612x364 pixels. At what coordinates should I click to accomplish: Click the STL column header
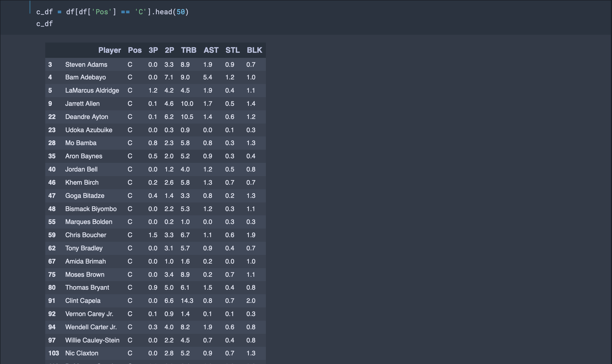[x=232, y=50]
